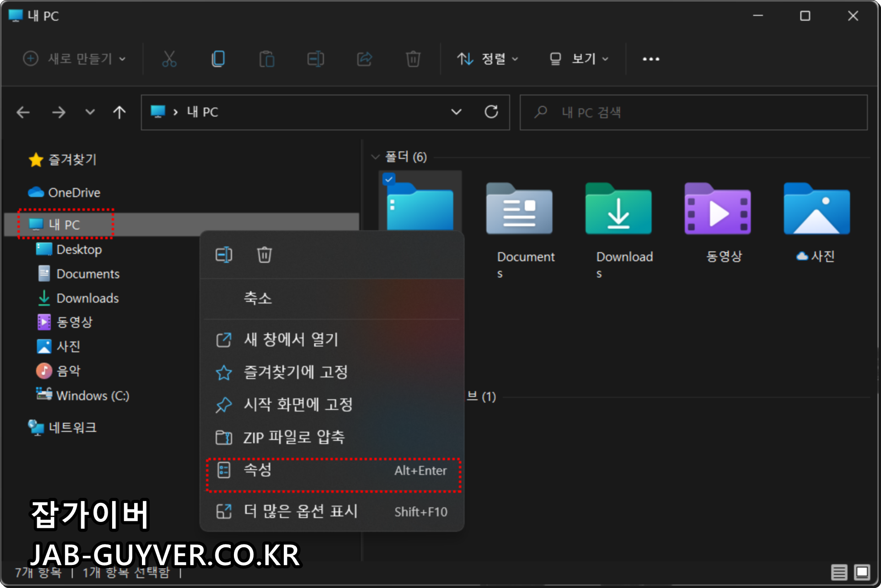
Task: Maximize the 내 PC window
Action: pos(805,16)
